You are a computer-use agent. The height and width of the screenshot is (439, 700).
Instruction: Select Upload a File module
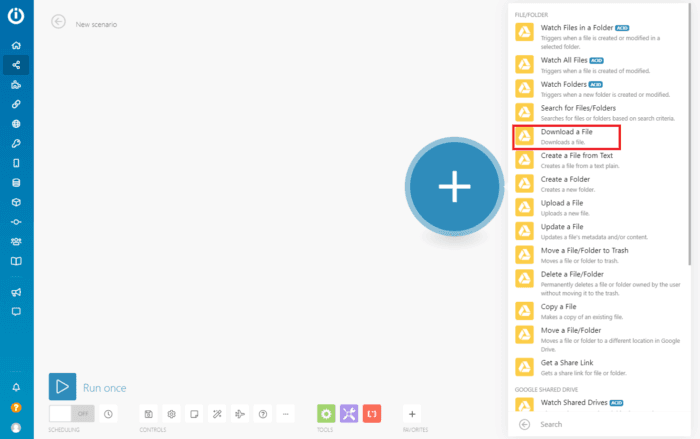click(598, 207)
